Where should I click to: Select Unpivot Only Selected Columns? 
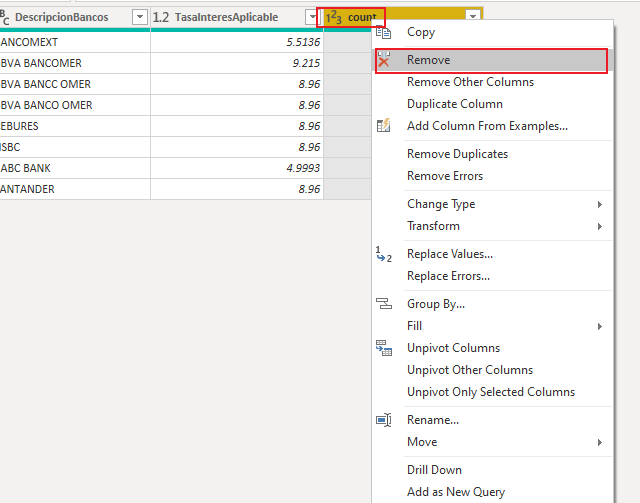pos(491,392)
